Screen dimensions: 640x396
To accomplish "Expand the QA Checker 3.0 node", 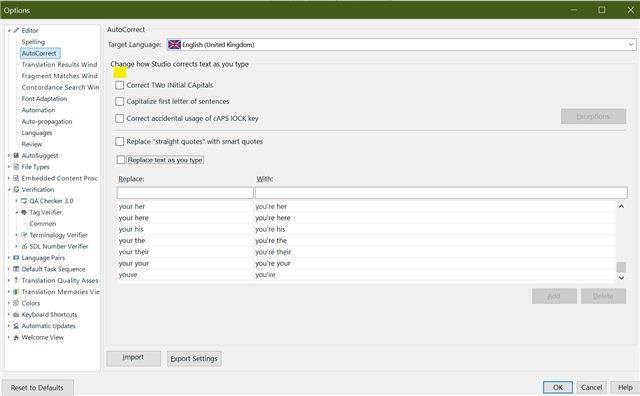I will pos(17,201).
